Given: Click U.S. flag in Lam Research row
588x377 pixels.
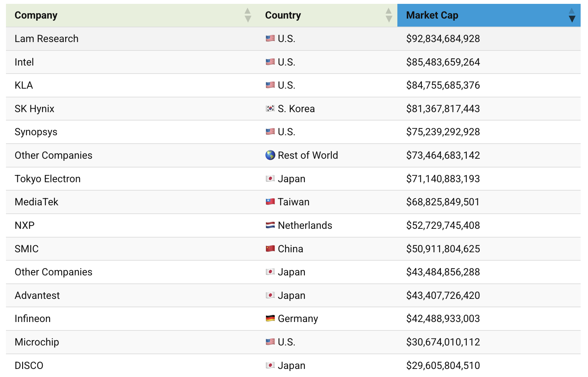Looking at the screenshot, I should coord(270,39).
